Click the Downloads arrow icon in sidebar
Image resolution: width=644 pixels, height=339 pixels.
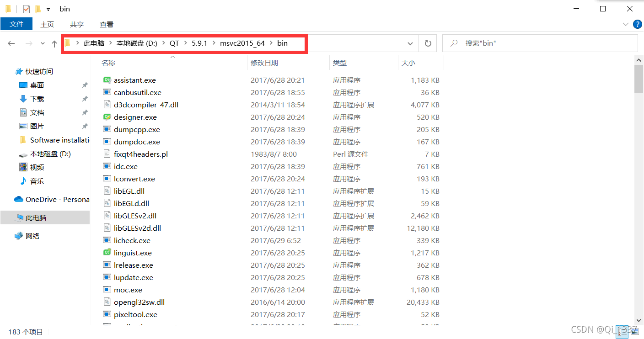(x=23, y=99)
